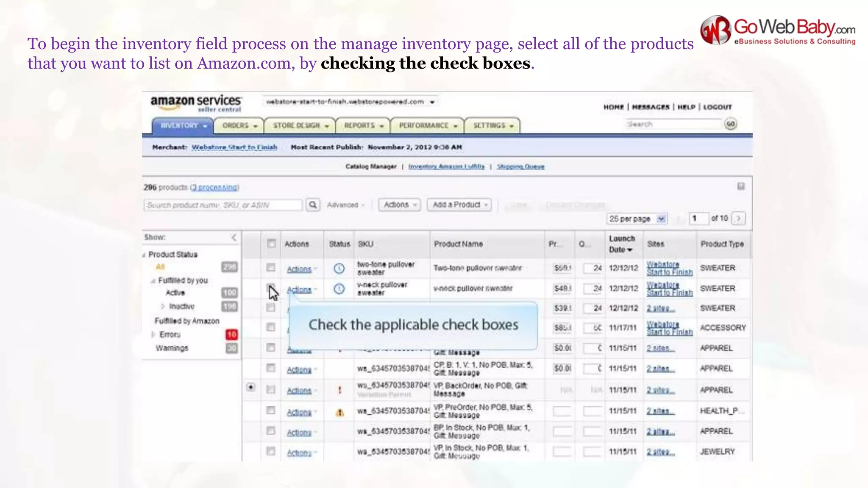868x488 pixels.
Task: Expand the Inactive tree item
Action: click(x=163, y=306)
